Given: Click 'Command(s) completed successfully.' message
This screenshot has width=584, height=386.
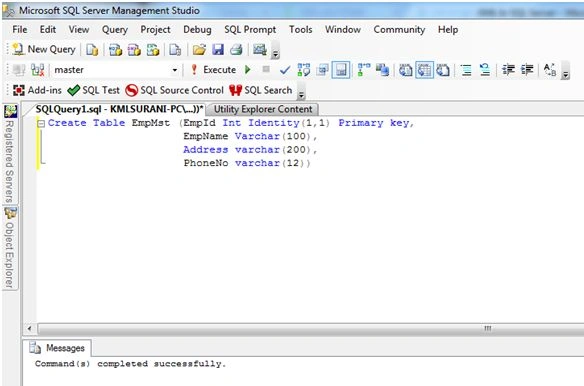Looking at the screenshot, I should [131, 364].
